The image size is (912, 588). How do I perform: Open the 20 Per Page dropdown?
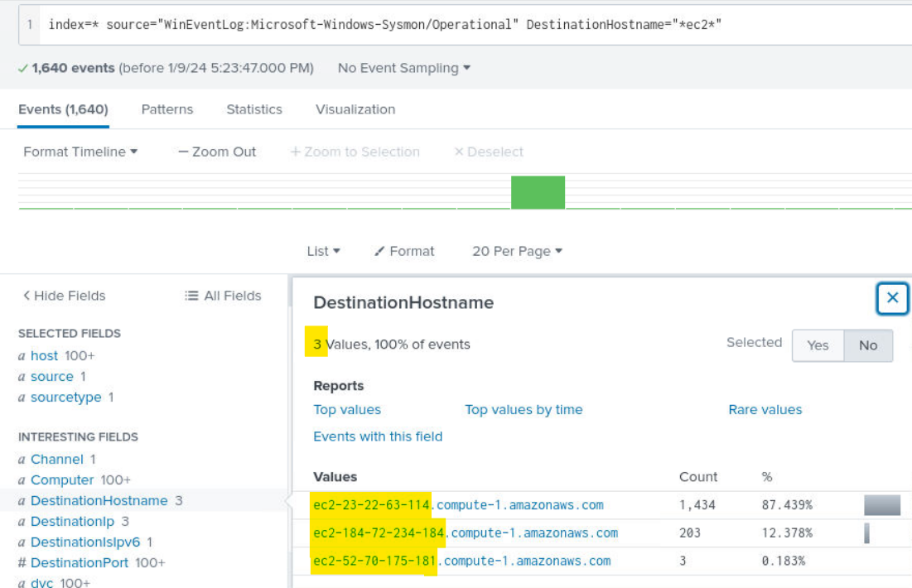517,251
